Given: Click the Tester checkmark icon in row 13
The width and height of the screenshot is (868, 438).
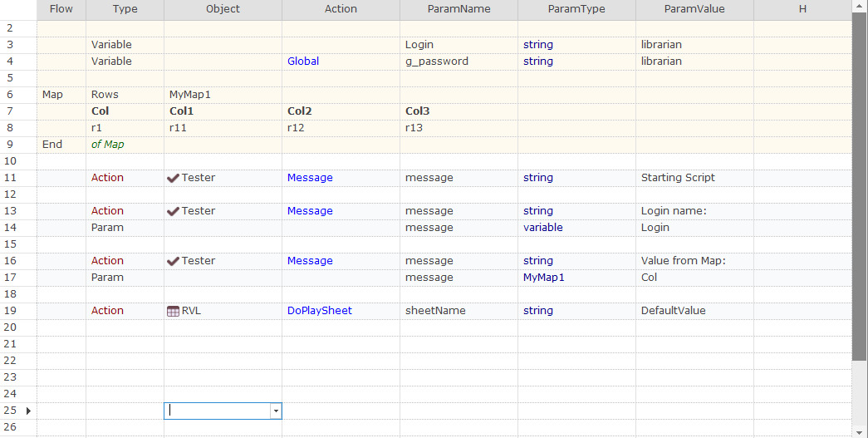Looking at the screenshot, I should tap(173, 211).
